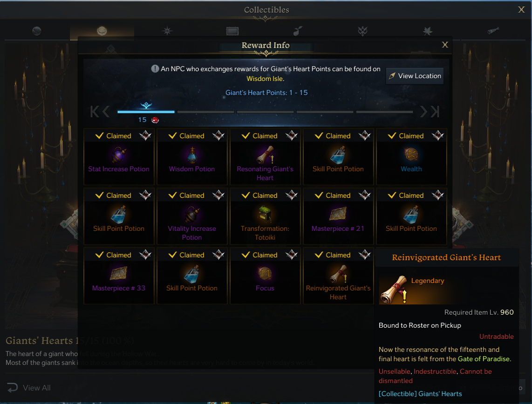Jump to last reward page arrow
The image size is (532, 404).
click(435, 112)
